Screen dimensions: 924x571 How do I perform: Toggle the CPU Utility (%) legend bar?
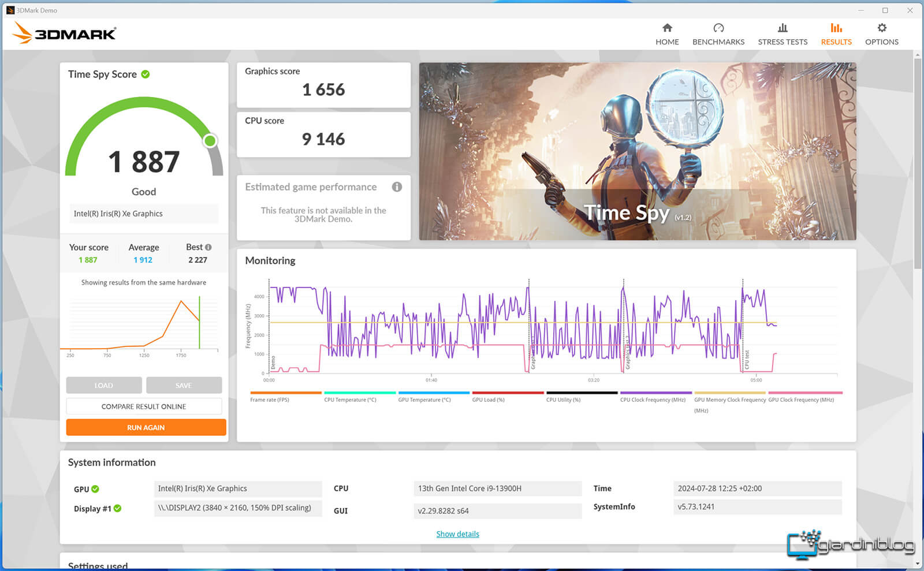click(582, 393)
